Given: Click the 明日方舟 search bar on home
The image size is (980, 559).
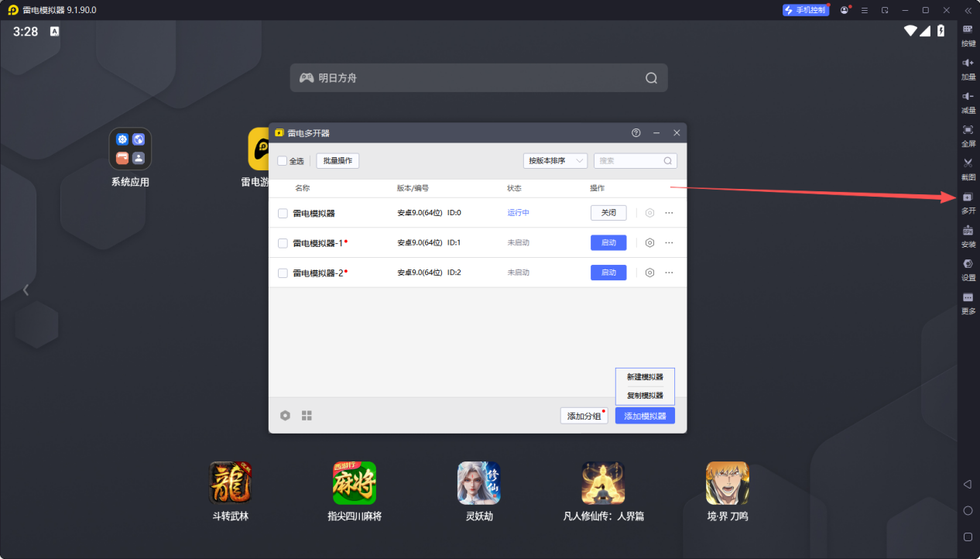Looking at the screenshot, I should 478,78.
